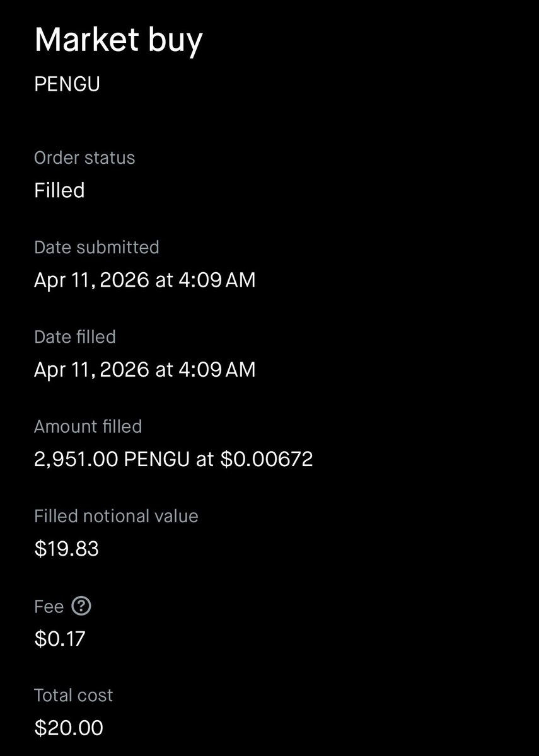The width and height of the screenshot is (539, 756).
Task: Select the 2,951.00 PENGU quantity text
Action: [112, 459]
